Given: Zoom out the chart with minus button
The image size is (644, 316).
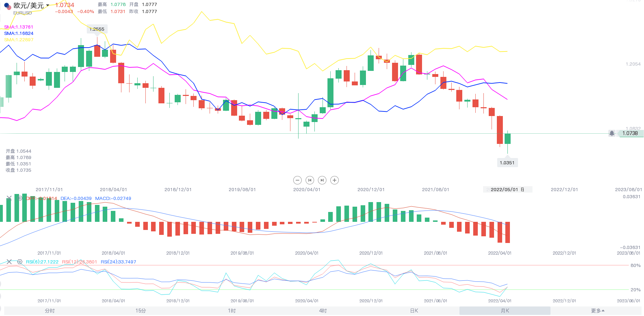Looking at the screenshot, I should [297, 180].
